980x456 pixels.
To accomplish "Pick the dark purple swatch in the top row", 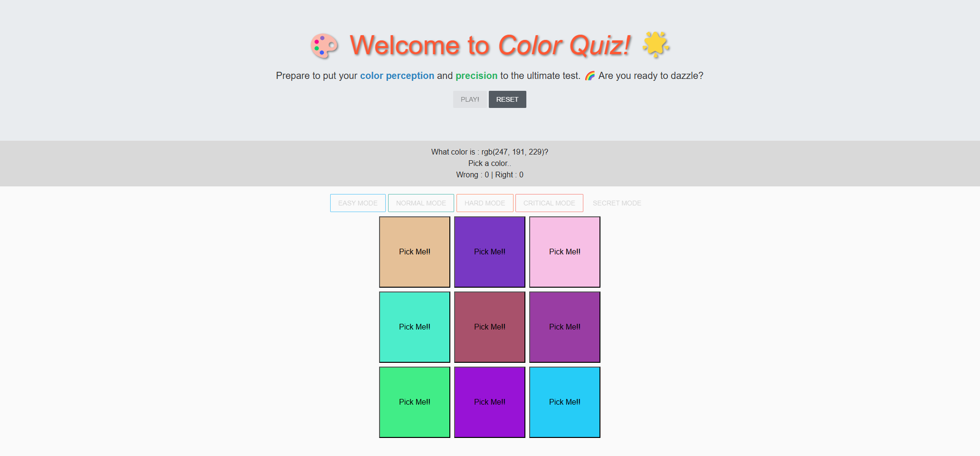I will coord(489,252).
